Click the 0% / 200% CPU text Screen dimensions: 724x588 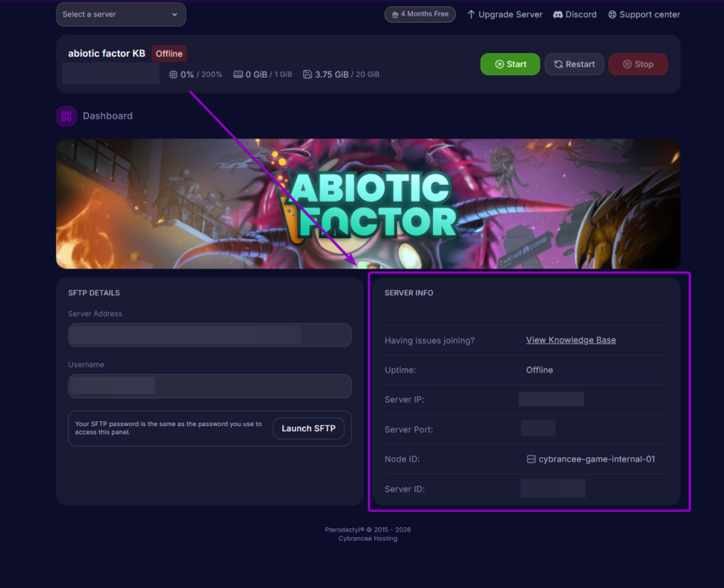[202, 74]
